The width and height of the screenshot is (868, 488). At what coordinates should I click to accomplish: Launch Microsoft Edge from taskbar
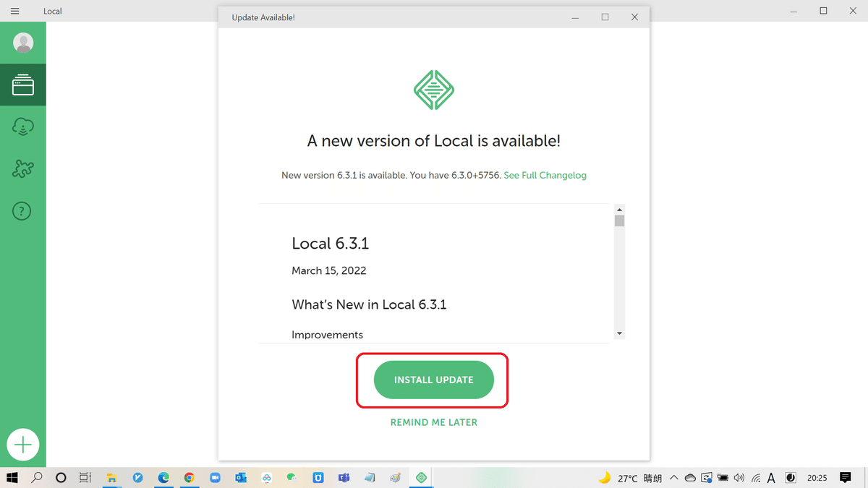[163, 478]
